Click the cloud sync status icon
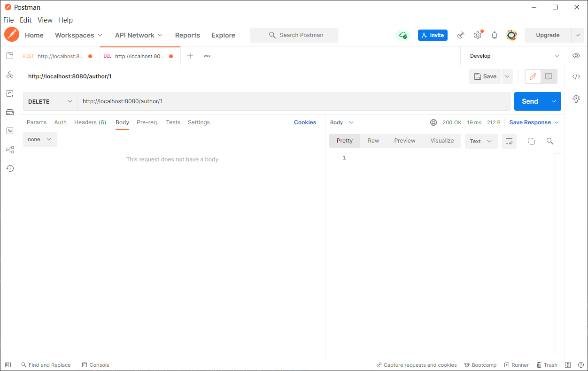 [x=402, y=35]
